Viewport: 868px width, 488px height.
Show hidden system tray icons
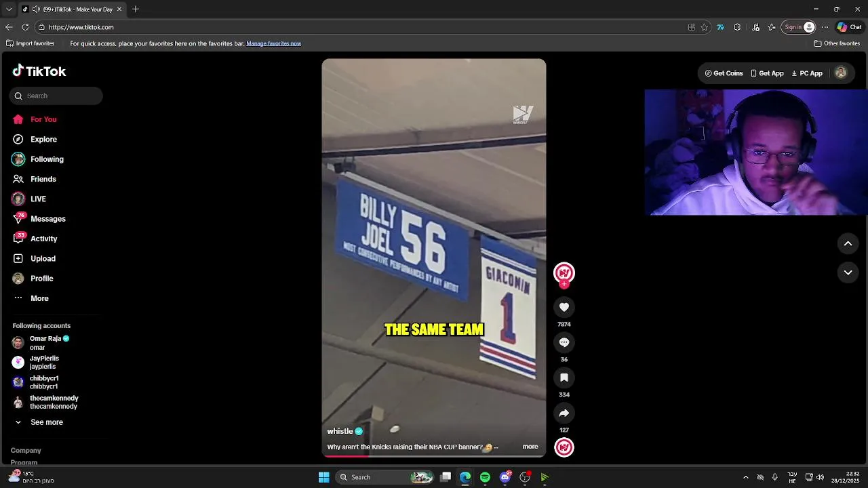point(746,477)
